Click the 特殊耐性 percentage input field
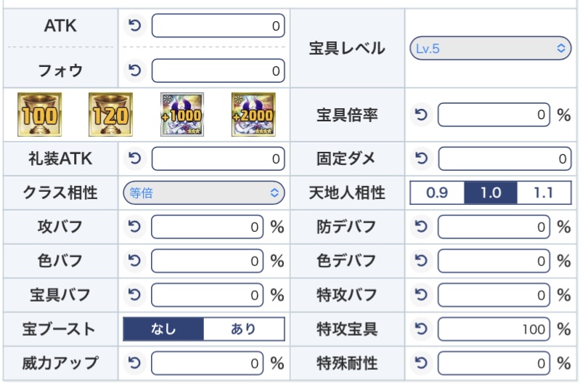The image size is (588, 391). 495,363
